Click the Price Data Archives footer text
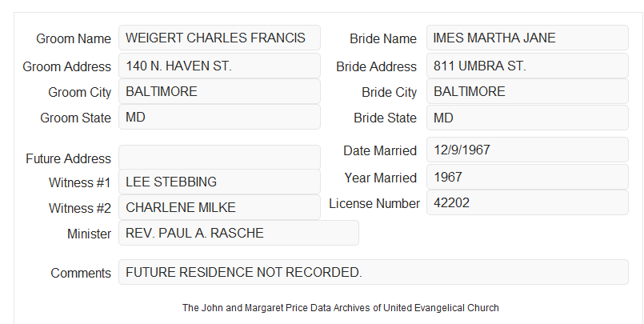 tap(341, 307)
